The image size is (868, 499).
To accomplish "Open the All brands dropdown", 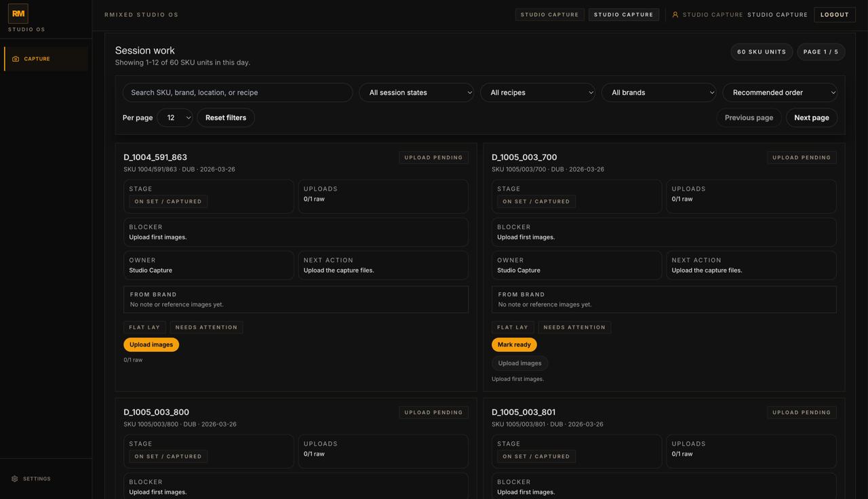I will pos(658,92).
